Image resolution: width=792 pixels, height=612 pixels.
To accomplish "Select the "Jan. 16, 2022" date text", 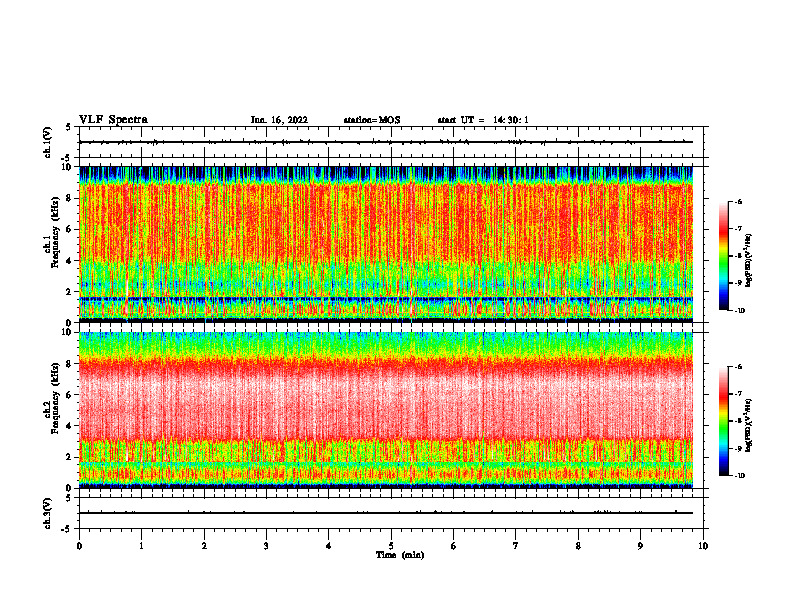I will (x=279, y=120).
